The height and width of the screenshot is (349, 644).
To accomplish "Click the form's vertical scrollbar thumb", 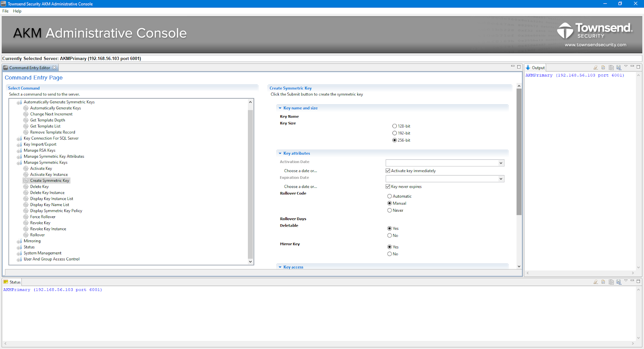I will click(519, 152).
